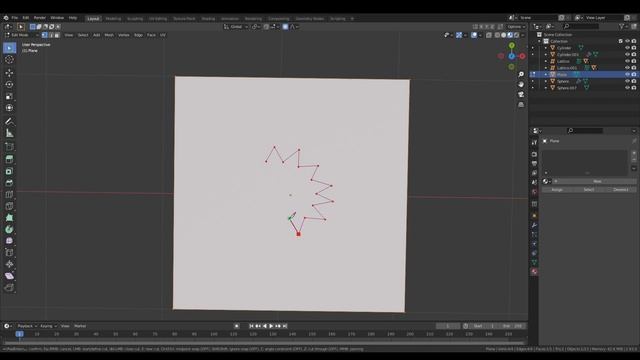Hide Plane in viewport via eye icon

(x=627, y=75)
